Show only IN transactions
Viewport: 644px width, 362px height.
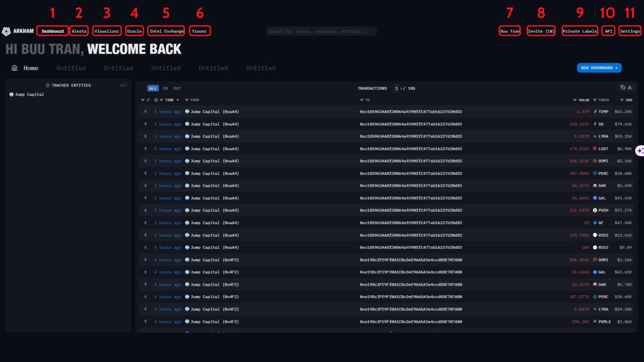pos(165,88)
